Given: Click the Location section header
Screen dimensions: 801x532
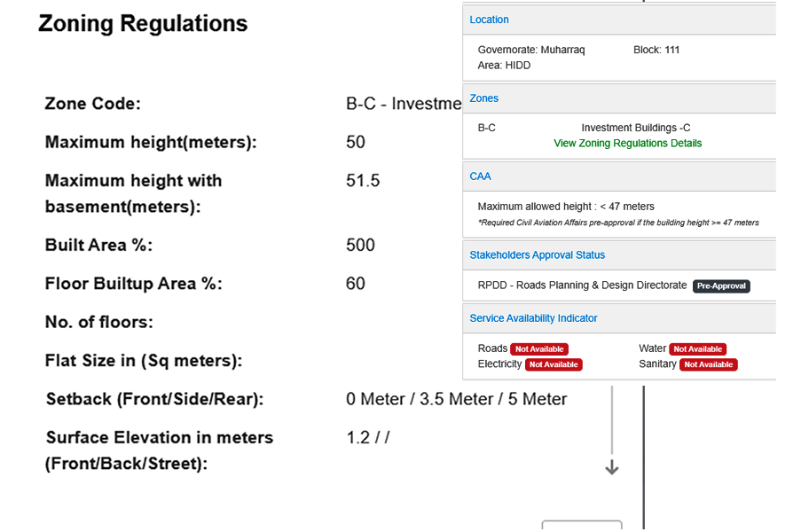Looking at the screenshot, I should [x=489, y=20].
